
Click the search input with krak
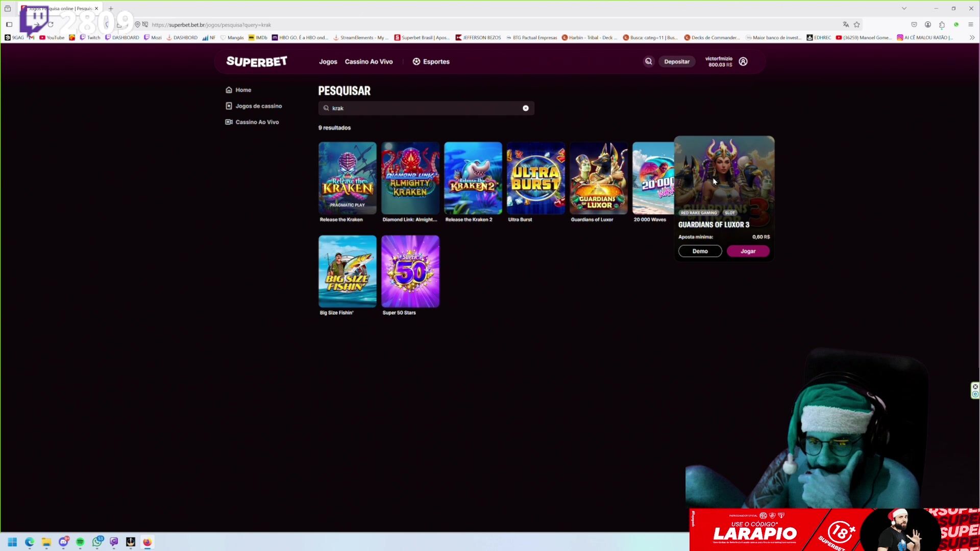(x=426, y=108)
